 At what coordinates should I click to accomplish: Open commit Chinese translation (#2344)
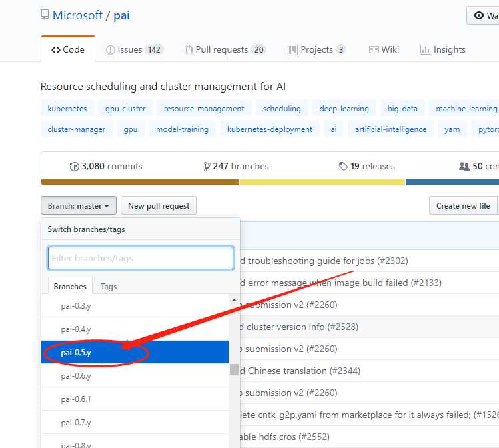[x=300, y=371]
